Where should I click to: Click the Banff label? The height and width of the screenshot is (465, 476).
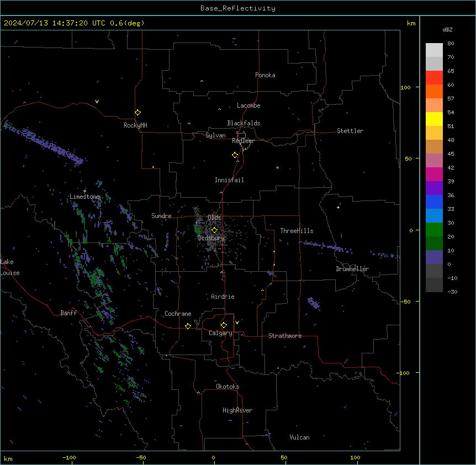click(68, 313)
